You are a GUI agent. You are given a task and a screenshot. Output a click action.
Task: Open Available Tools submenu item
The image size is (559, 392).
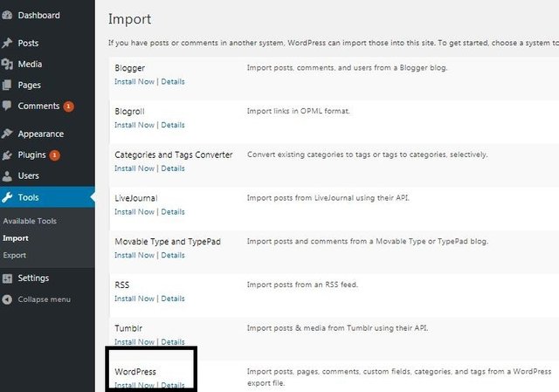click(30, 221)
